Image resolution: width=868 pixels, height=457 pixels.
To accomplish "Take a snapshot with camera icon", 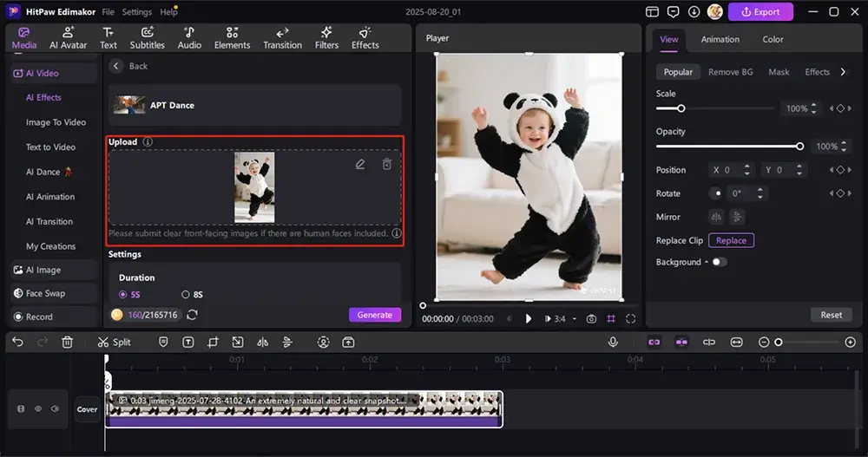I will 591,318.
